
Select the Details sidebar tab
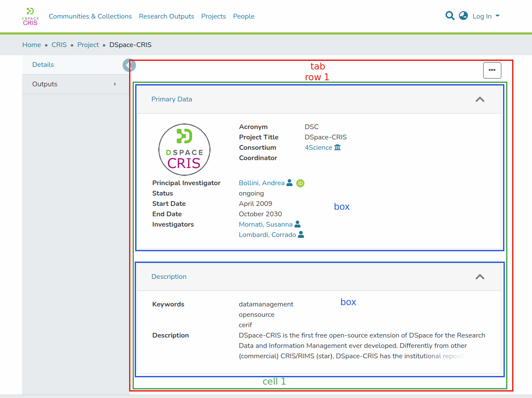[x=43, y=65]
